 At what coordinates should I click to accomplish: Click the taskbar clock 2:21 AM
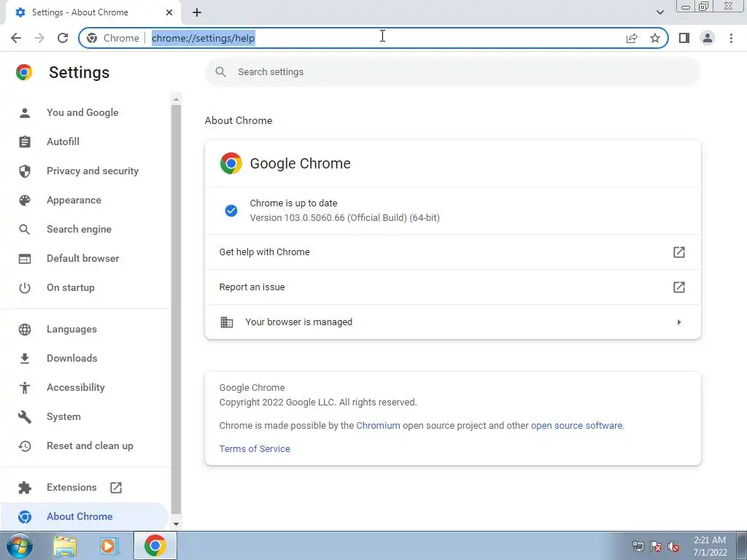pos(710,540)
